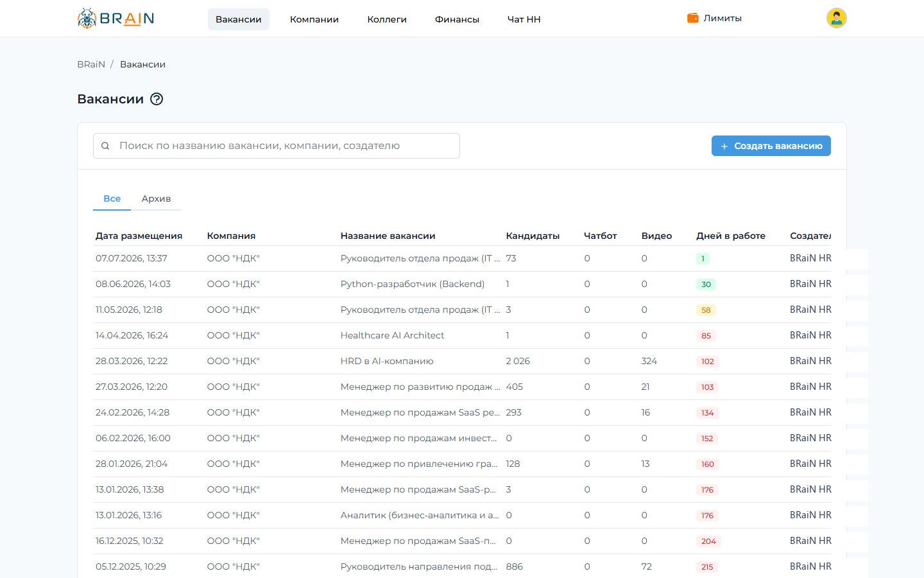Screen dimensions: 924x578
Task: Open the Компании menu item
Action: coord(314,19)
